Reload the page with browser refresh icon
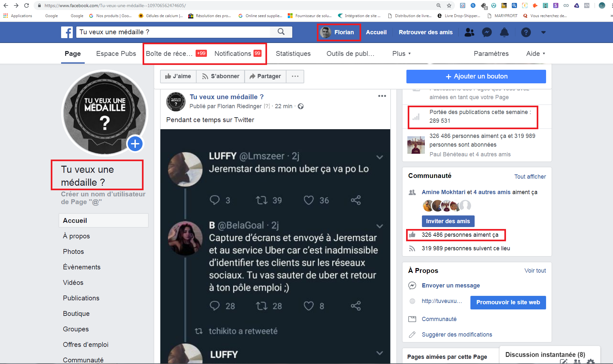 [27, 5]
